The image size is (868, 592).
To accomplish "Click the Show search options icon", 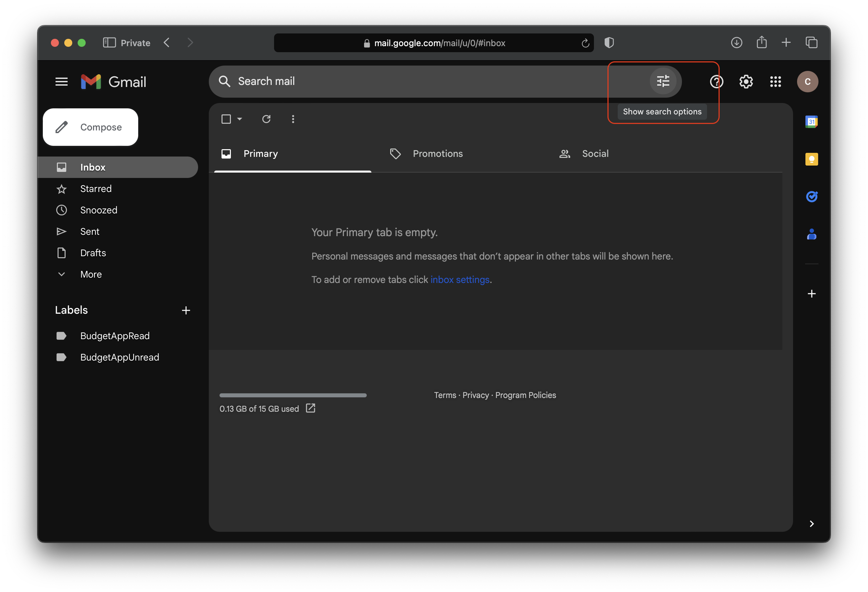I will click(x=663, y=80).
